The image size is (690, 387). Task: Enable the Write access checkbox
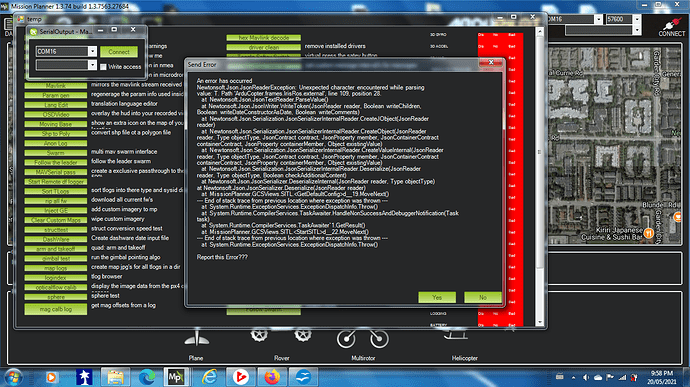(103, 67)
